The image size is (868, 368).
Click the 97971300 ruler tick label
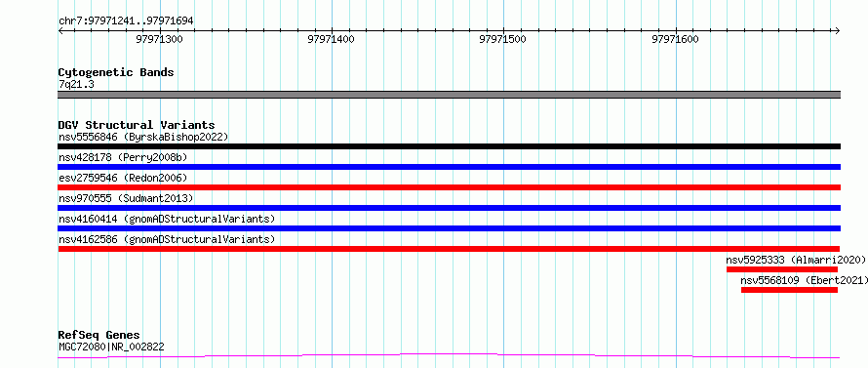coord(159,40)
